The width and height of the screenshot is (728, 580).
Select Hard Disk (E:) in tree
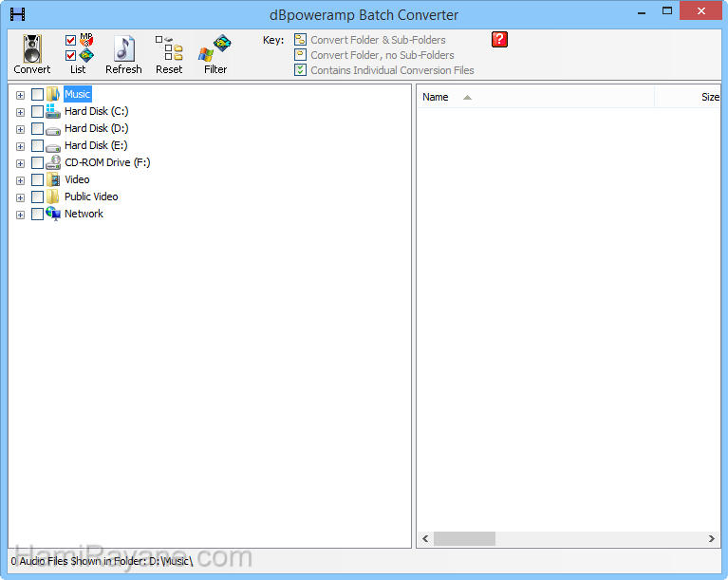pyautogui.click(x=96, y=145)
